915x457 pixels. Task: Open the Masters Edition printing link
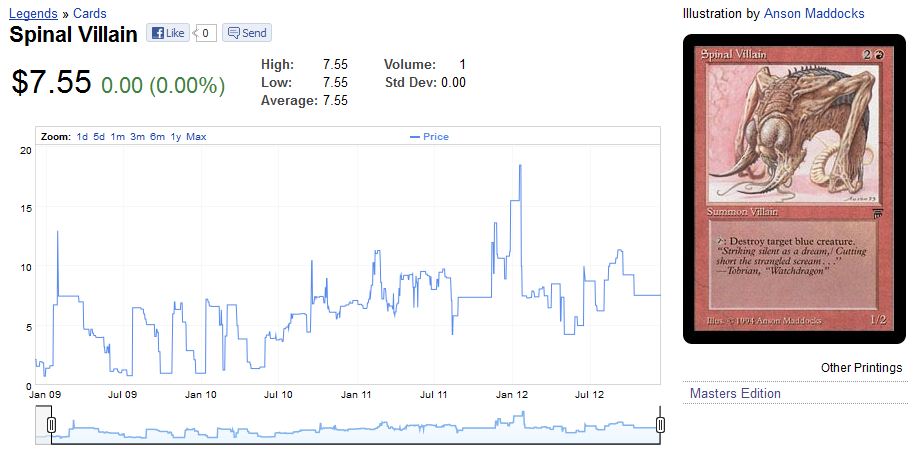click(x=735, y=393)
